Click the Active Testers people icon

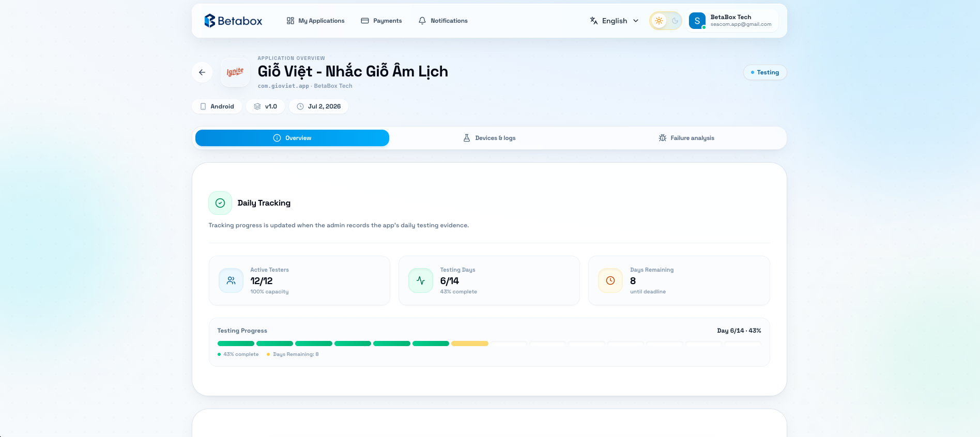tap(231, 280)
